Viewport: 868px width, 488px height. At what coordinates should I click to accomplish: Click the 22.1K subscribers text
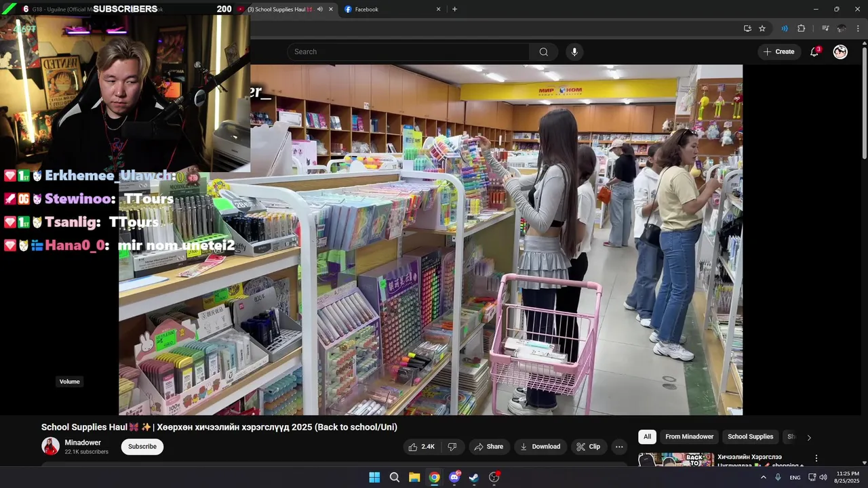pos(86,452)
